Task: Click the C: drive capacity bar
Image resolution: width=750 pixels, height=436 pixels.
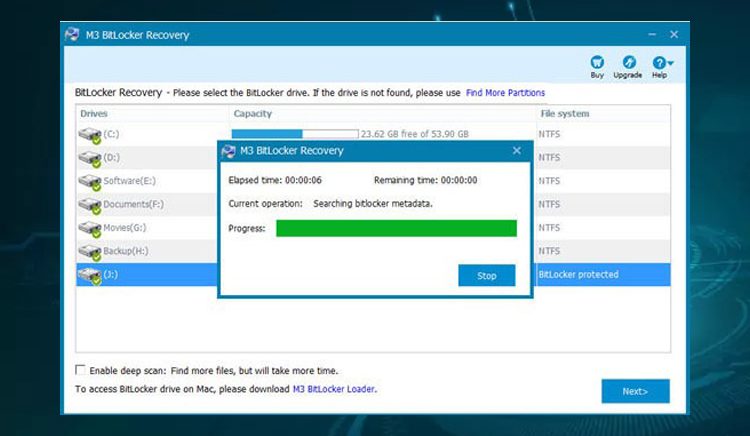Action: [295, 134]
